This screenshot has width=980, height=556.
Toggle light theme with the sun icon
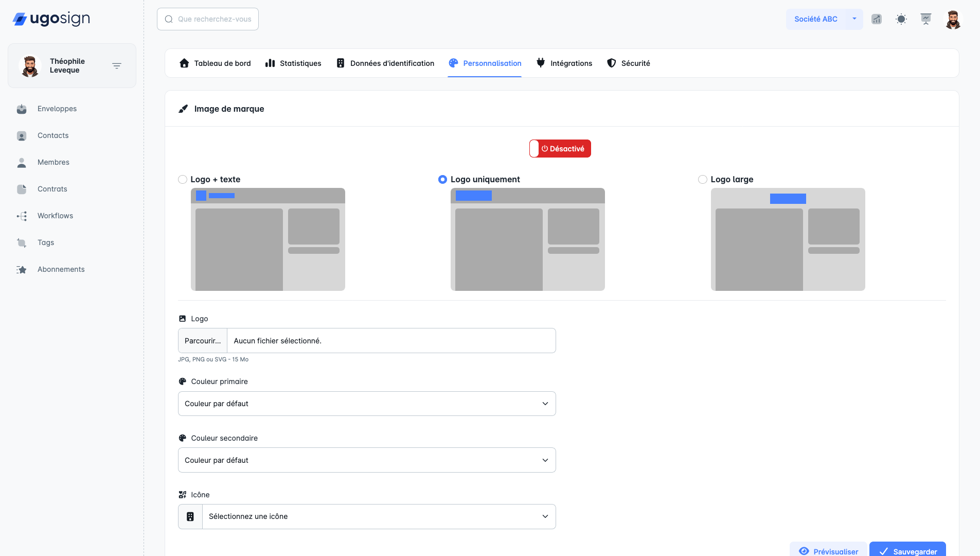point(901,19)
